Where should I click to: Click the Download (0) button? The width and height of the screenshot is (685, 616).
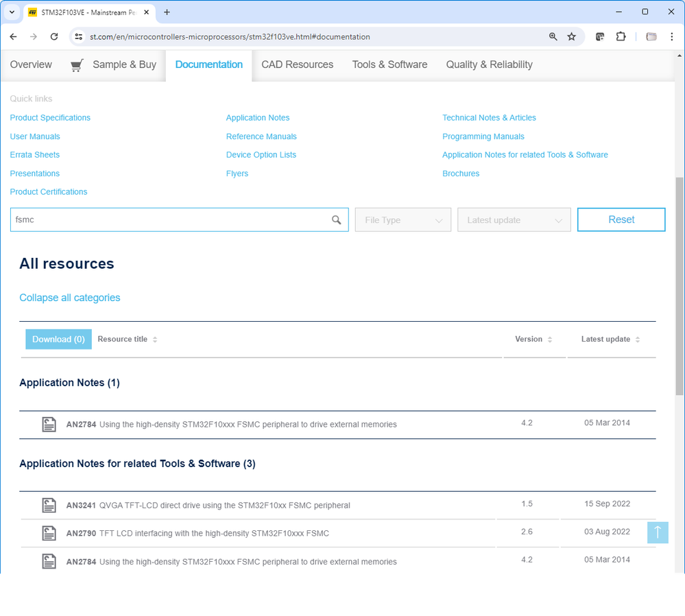(x=58, y=340)
